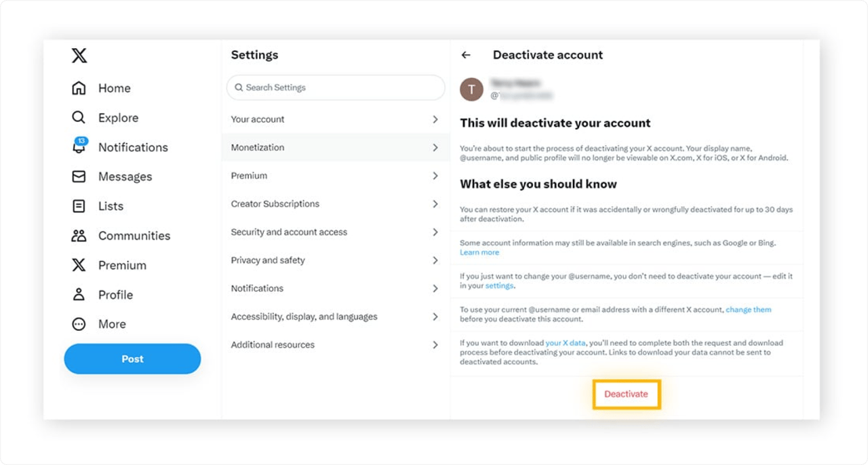
Task: Open Home via house icon
Action: [79, 88]
